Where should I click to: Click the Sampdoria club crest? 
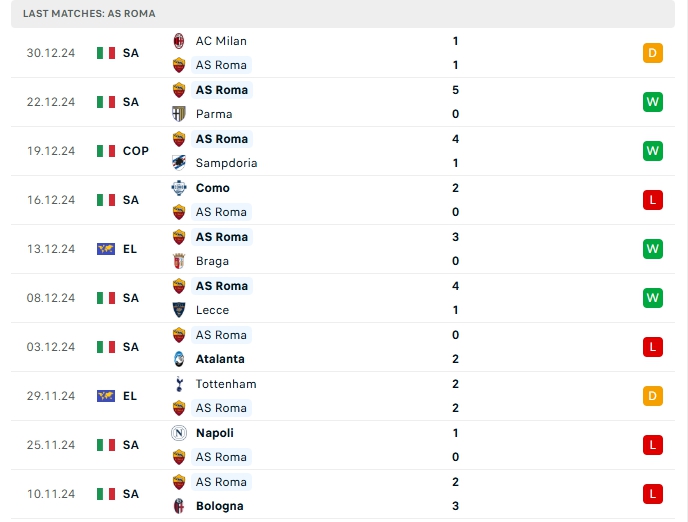tap(179, 163)
